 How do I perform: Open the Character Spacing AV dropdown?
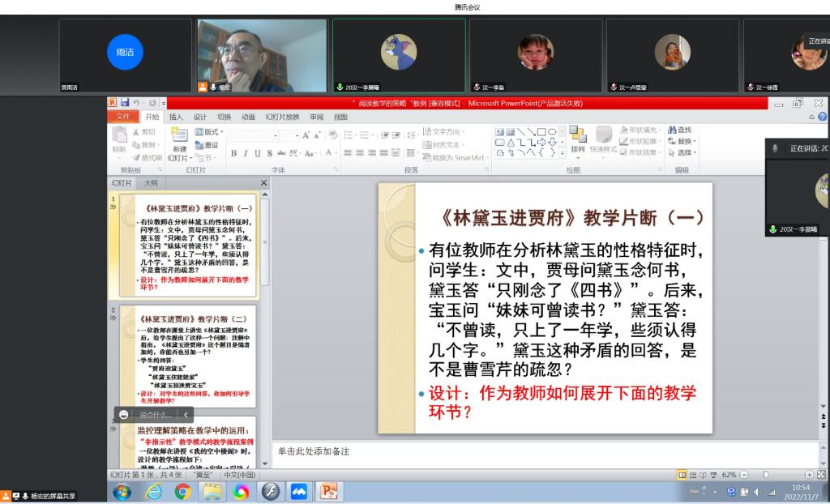click(x=293, y=153)
